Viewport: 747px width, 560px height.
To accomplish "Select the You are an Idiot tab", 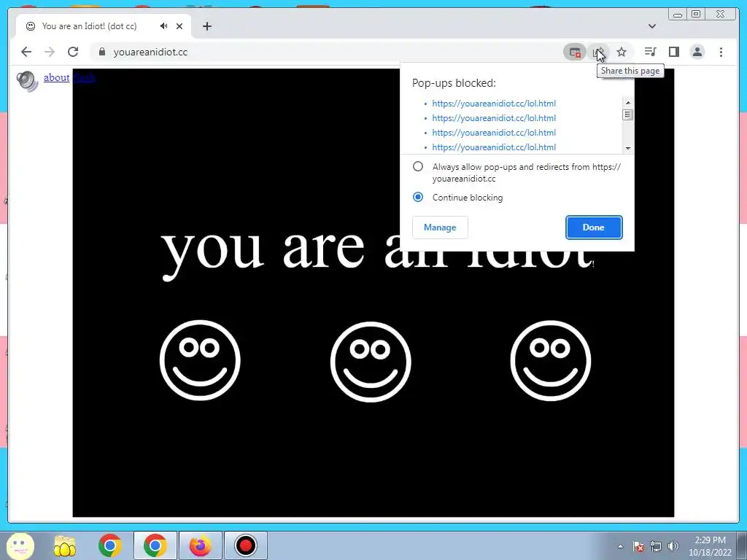I will click(x=104, y=26).
